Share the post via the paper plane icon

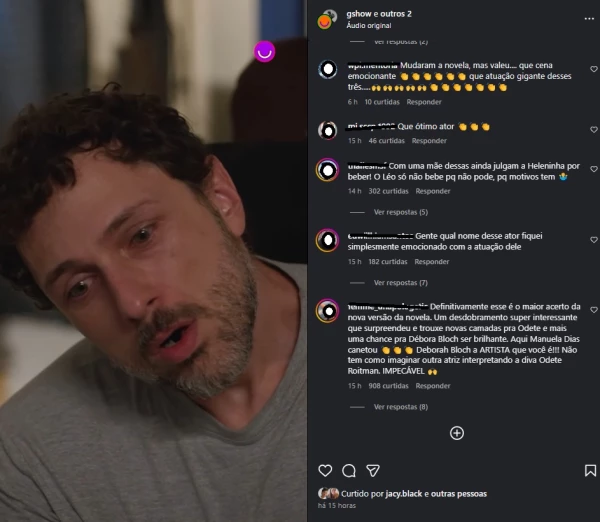click(373, 470)
